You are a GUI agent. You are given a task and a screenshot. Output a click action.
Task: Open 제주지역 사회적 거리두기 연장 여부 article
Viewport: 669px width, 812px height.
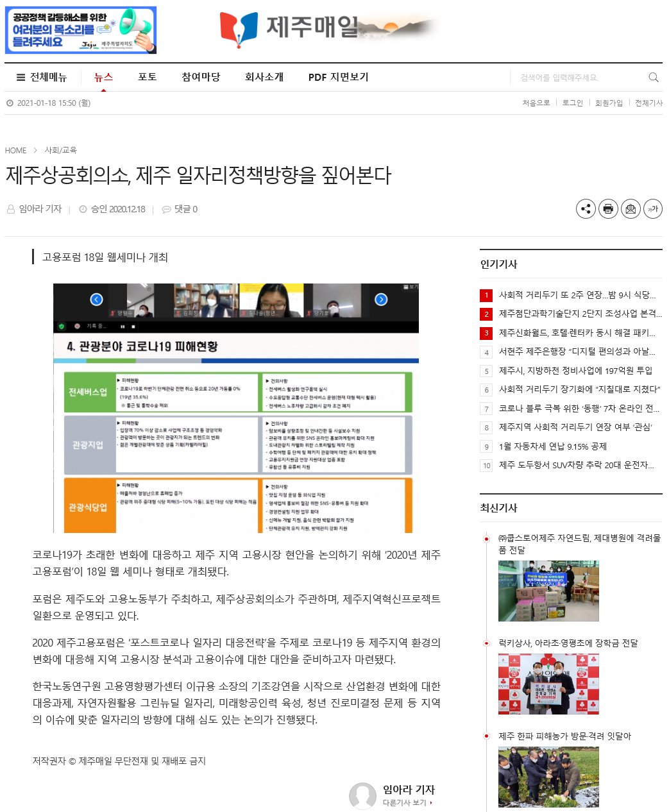coord(575,427)
